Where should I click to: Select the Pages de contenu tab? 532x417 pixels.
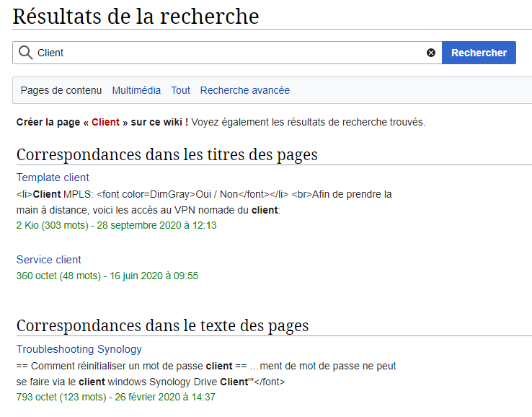pyautogui.click(x=61, y=90)
